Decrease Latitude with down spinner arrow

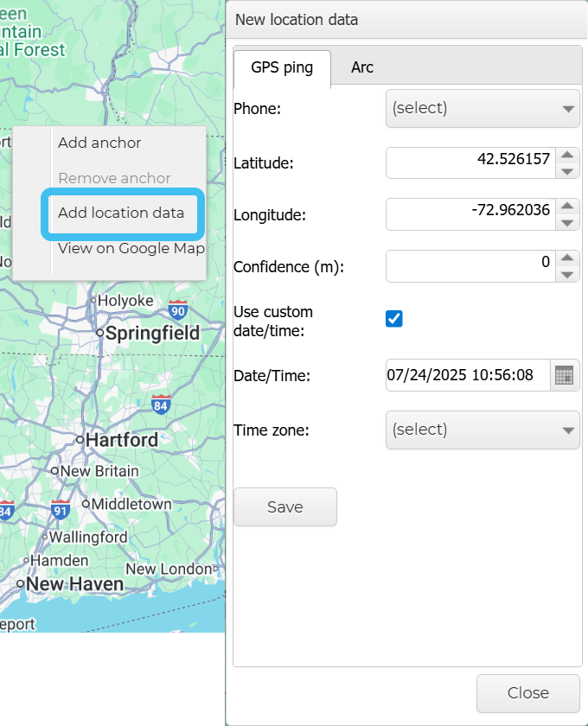pos(566,171)
